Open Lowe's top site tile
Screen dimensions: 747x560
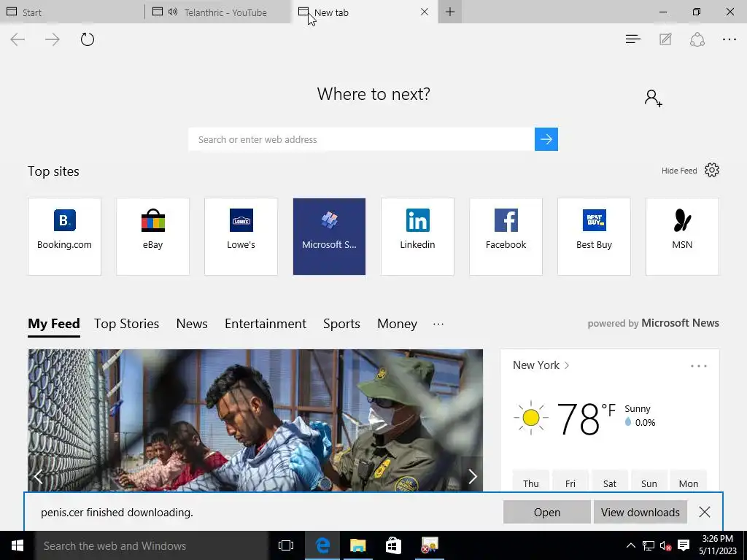tap(241, 237)
